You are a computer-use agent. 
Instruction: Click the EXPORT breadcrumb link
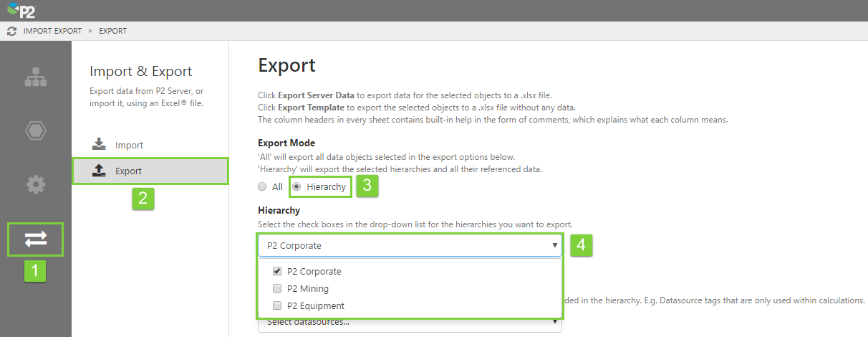[x=112, y=32]
